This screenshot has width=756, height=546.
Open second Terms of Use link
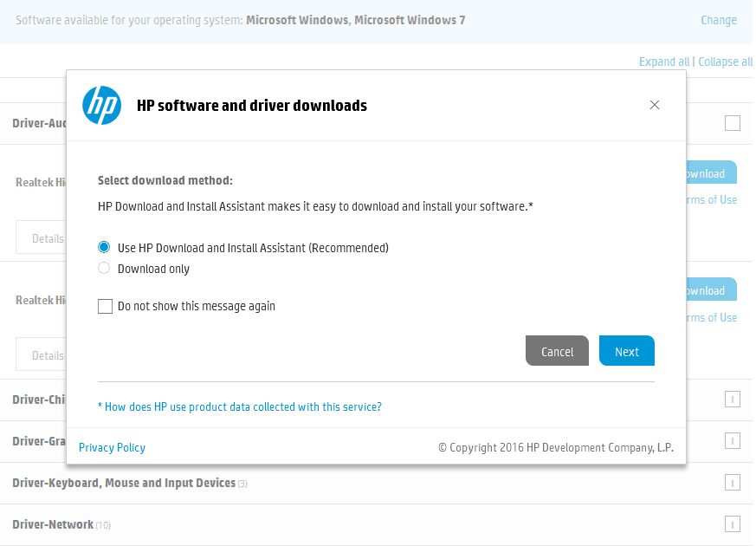click(712, 317)
